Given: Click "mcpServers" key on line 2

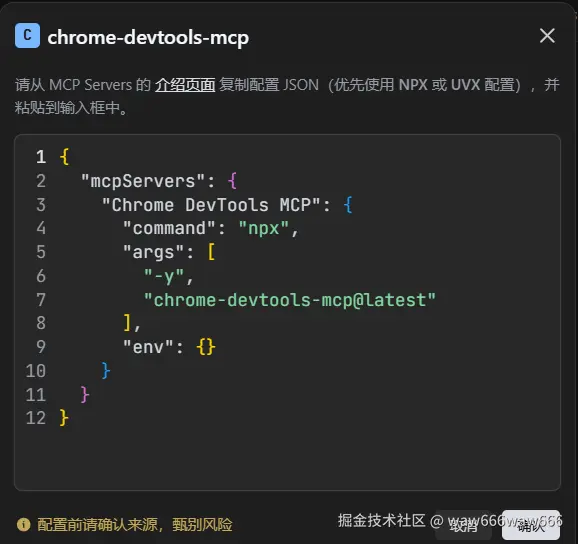Looking at the screenshot, I should (x=143, y=181).
